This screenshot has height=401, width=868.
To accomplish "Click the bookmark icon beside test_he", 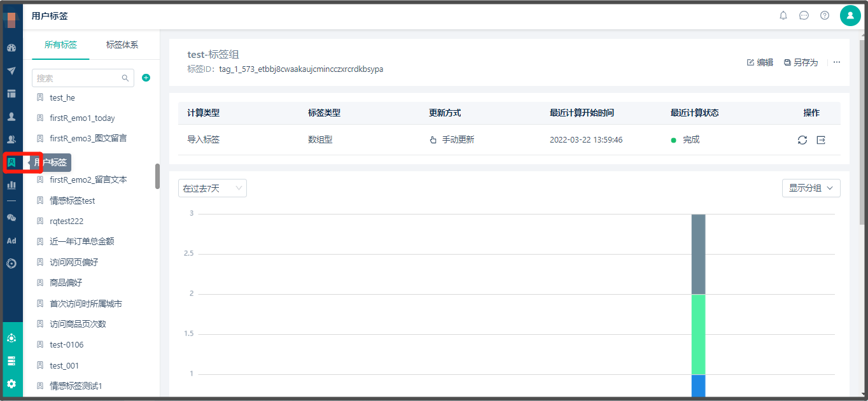I will [40, 97].
